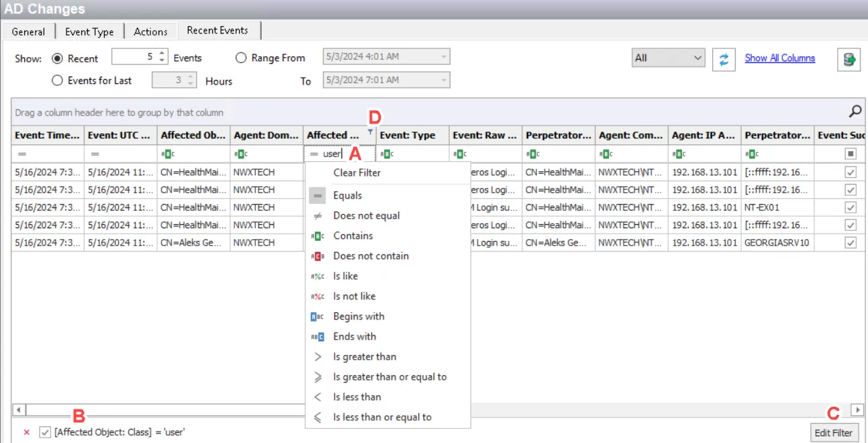Screen dimensions: 868x443
Task: Select Events for Last radio button
Action: point(57,81)
